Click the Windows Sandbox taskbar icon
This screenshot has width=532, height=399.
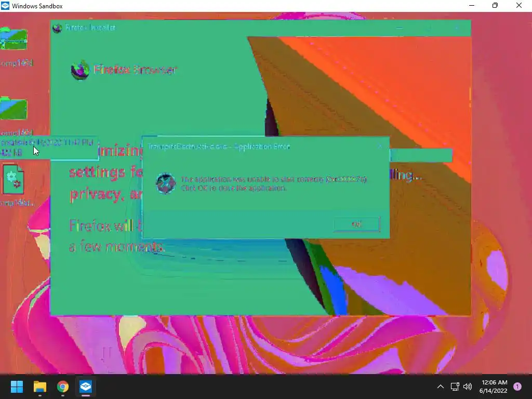point(86,387)
